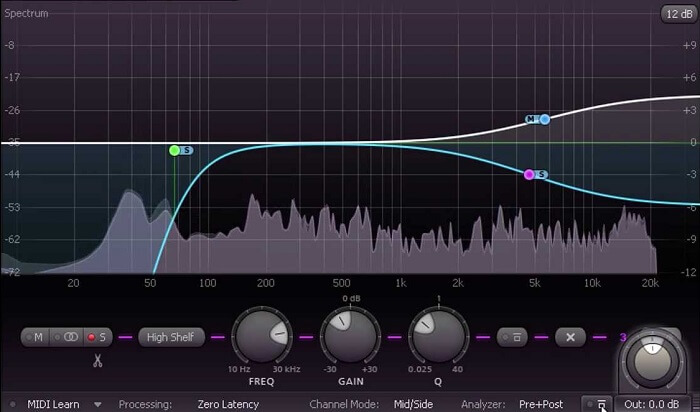The image size is (700, 412).
Task: Click the purple band number 3
Action: click(x=623, y=337)
